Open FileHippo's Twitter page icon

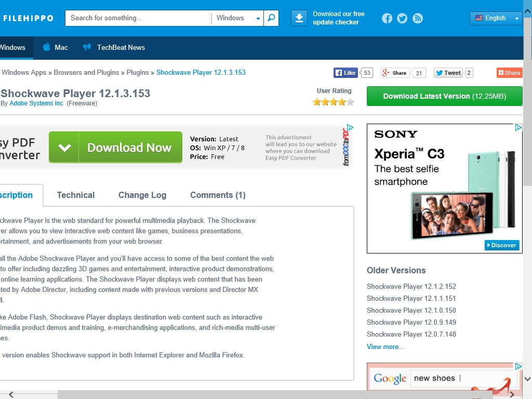[402, 18]
